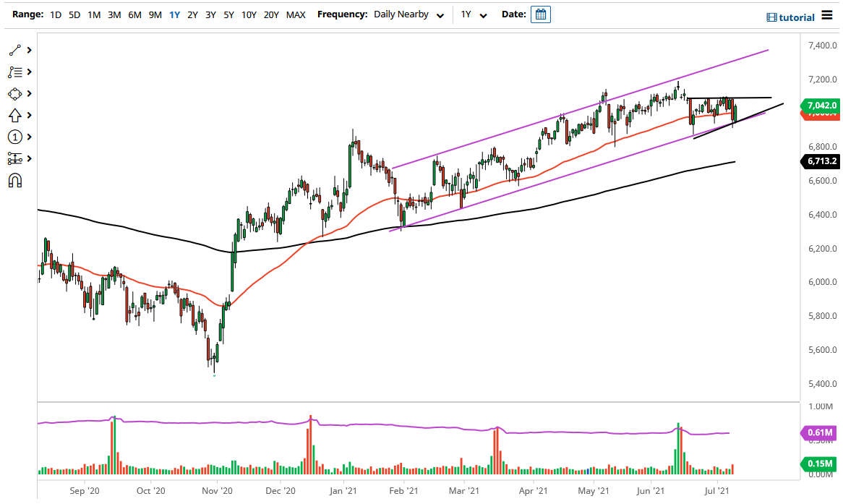
Task: Select the shapes drawing tool
Action: coord(14,93)
